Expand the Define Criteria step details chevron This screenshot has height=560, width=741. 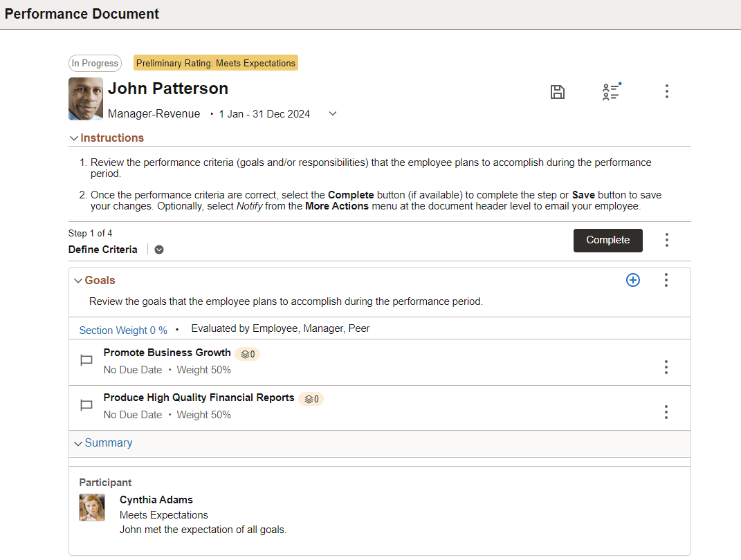click(158, 249)
